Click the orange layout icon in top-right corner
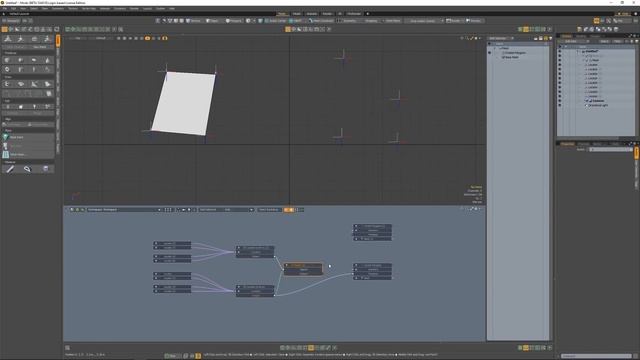Viewport: 640px width, 360px height. click(x=596, y=20)
